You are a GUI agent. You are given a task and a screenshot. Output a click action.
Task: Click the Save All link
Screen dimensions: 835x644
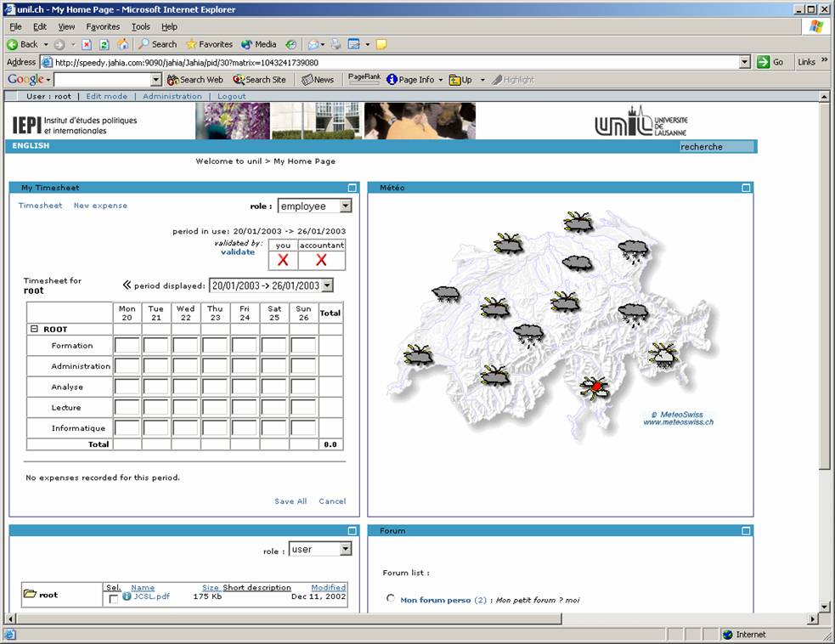click(x=291, y=501)
